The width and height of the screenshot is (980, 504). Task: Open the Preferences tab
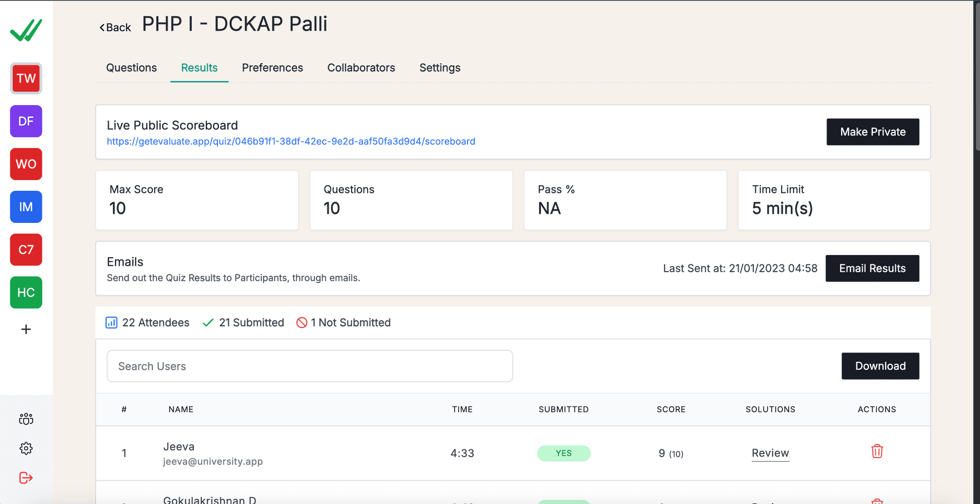tap(272, 68)
